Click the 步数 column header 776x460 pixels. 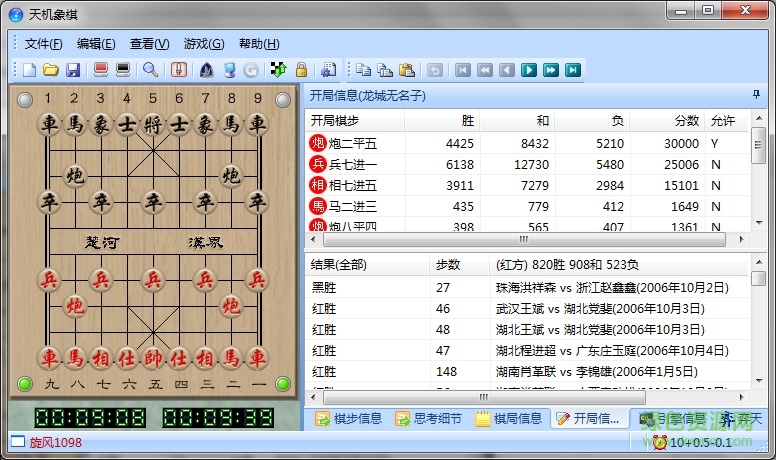[x=459, y=265]
